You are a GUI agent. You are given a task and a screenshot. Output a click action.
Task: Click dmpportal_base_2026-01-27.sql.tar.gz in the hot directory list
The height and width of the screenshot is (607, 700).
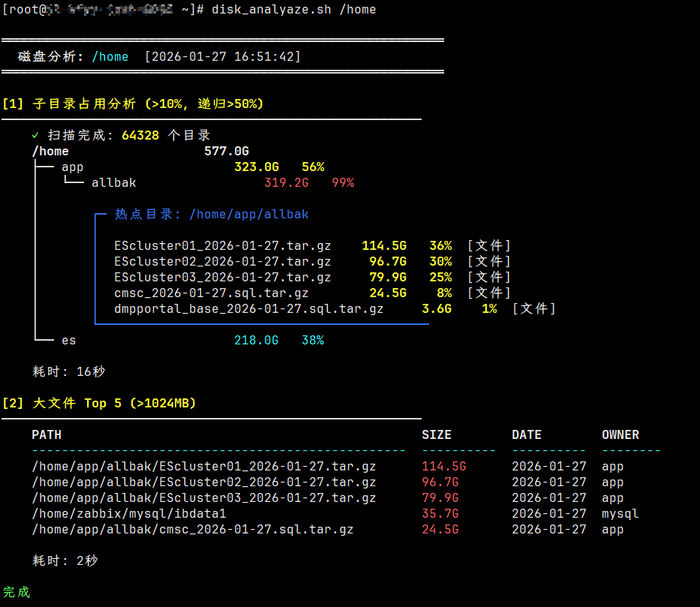pyautogui.click(x=248, y=309)
